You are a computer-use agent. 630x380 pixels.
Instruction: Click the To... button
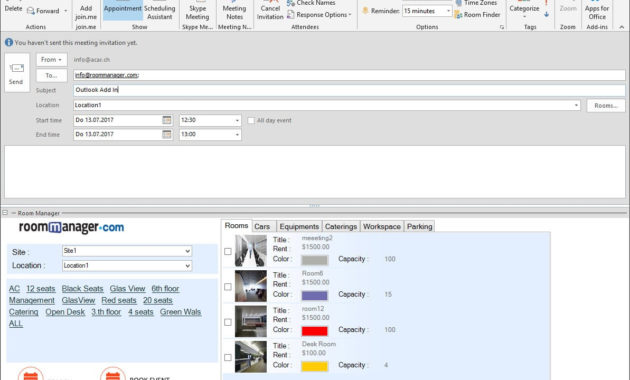(x=51, y=76)
